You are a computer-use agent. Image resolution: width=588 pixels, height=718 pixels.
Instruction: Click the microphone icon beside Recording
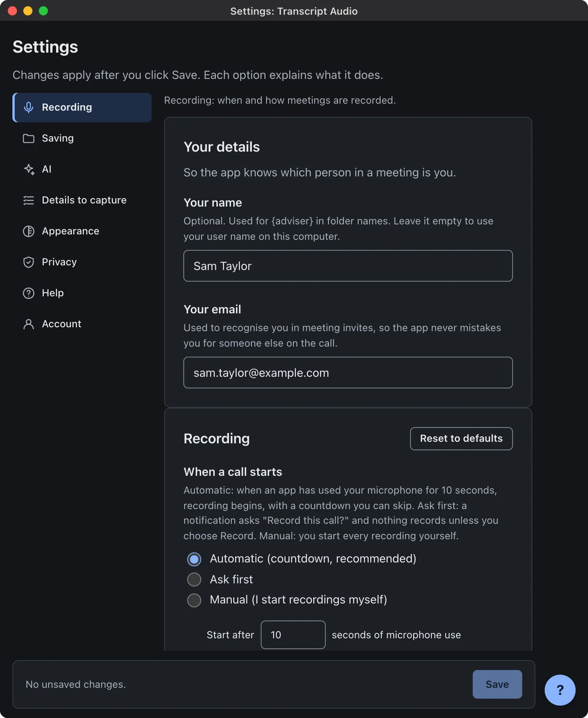[x=29, y=107]
